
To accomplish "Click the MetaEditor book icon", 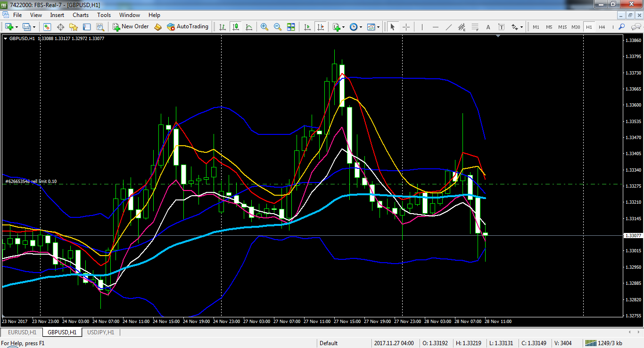I will click(158, 27).
